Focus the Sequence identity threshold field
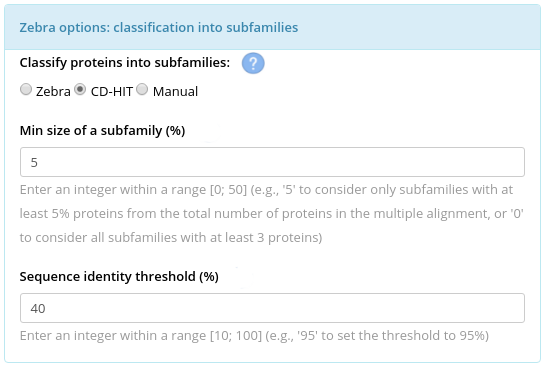 click(x=272, y=308)
